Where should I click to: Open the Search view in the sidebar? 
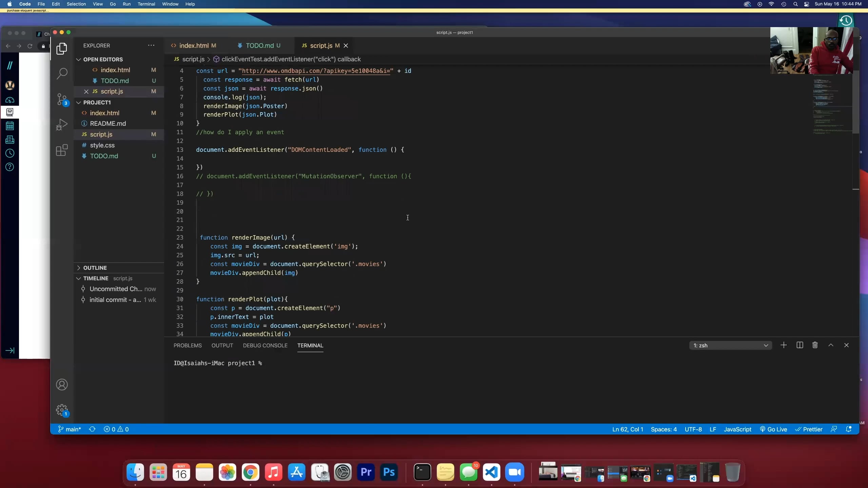pos(62,73)
